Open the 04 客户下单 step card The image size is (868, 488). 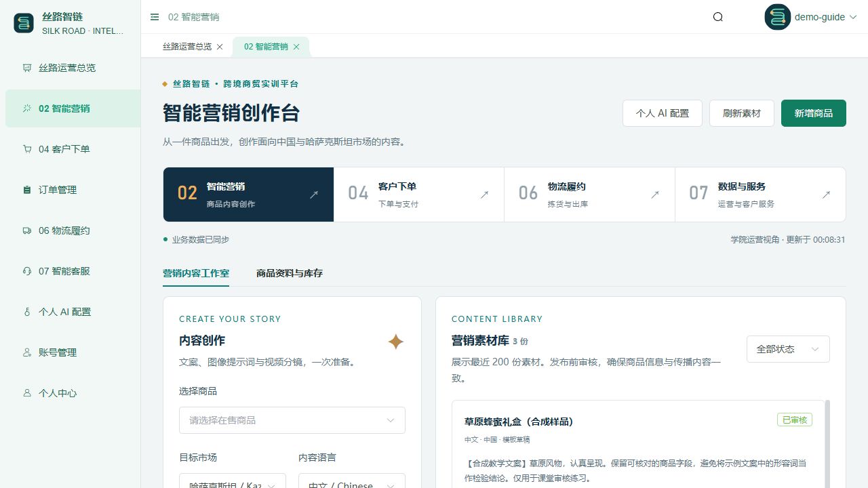tap(419, 195)
